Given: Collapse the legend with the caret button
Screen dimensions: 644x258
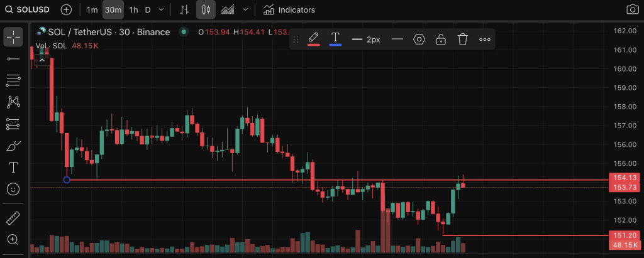Looking at the screenshot, I should pyautogui.click(x=42, y=60).
